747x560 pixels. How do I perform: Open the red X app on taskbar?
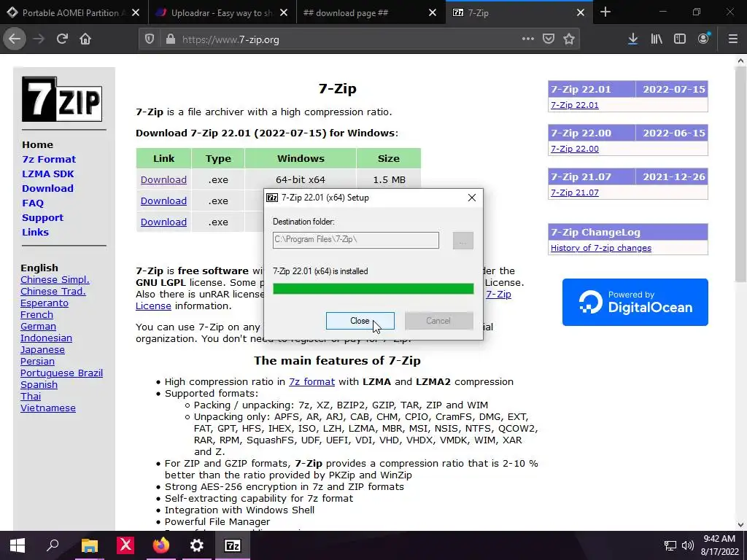point(125,545)
